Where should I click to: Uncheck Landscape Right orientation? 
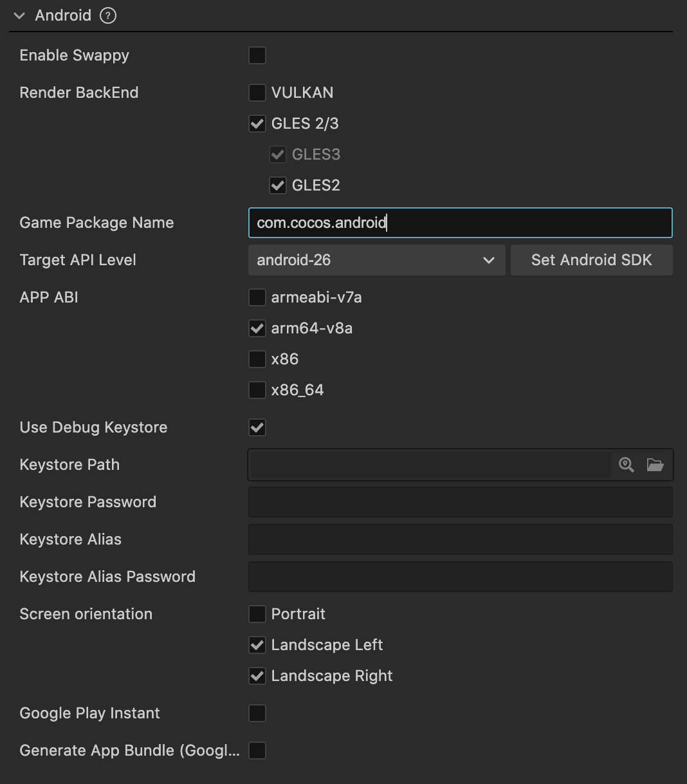257,676
